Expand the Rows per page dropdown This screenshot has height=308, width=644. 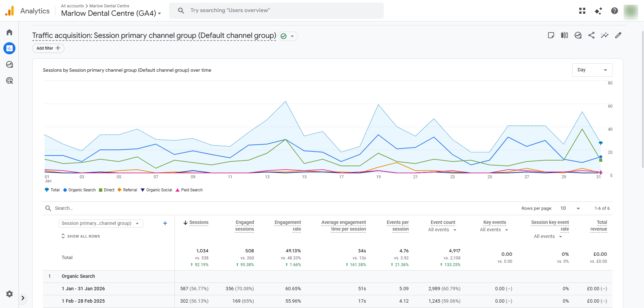pos(570,208)
